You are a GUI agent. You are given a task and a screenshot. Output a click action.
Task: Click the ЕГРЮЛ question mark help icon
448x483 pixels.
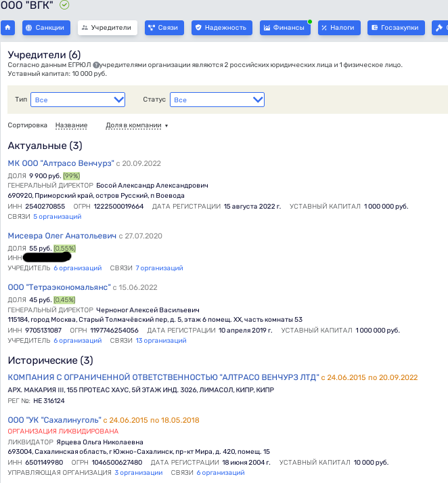pos(96,65)
